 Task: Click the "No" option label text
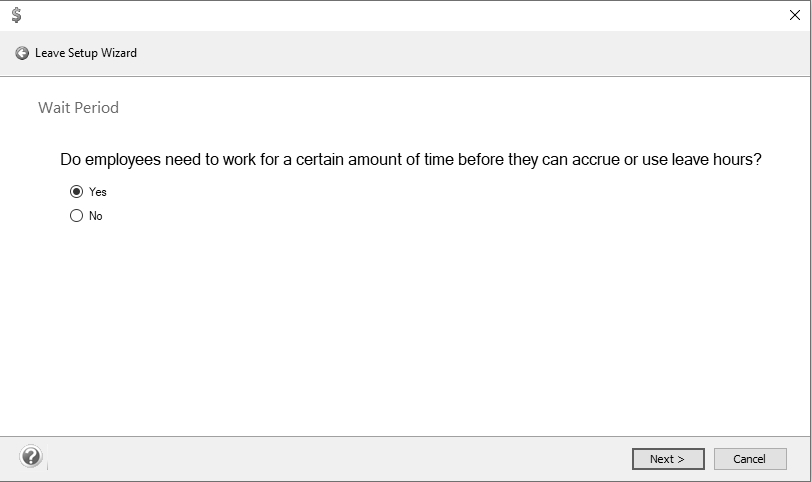[96, 216]
